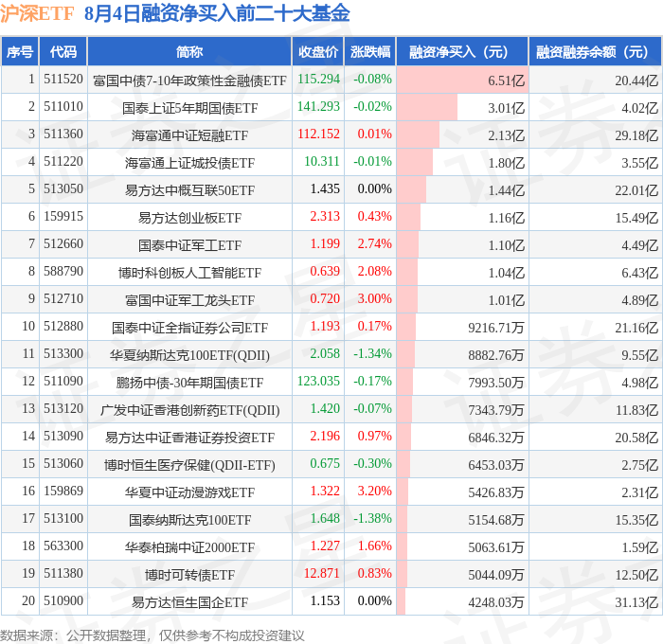
Task: Click net buy value 6.51亿
Action: coord(506,80)
